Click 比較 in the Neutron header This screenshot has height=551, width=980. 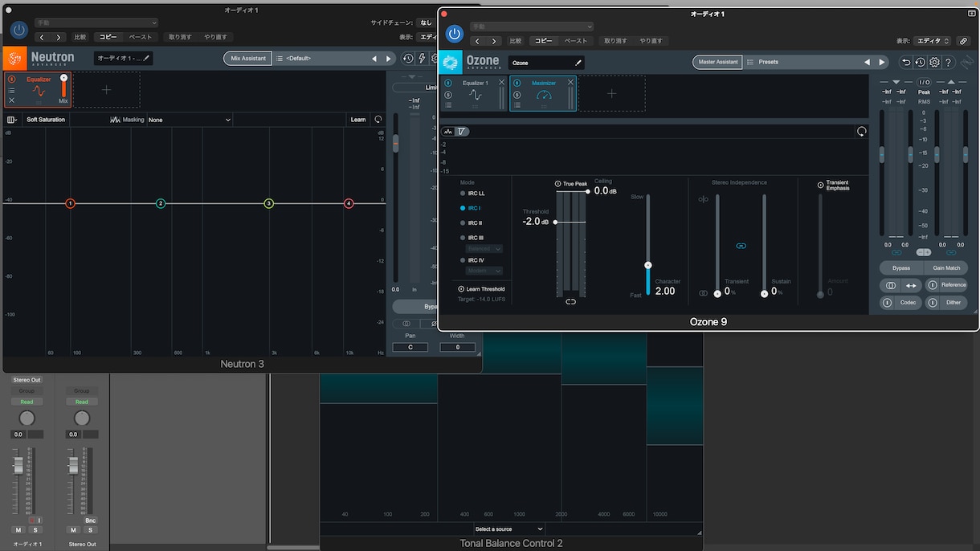[80, 37]
